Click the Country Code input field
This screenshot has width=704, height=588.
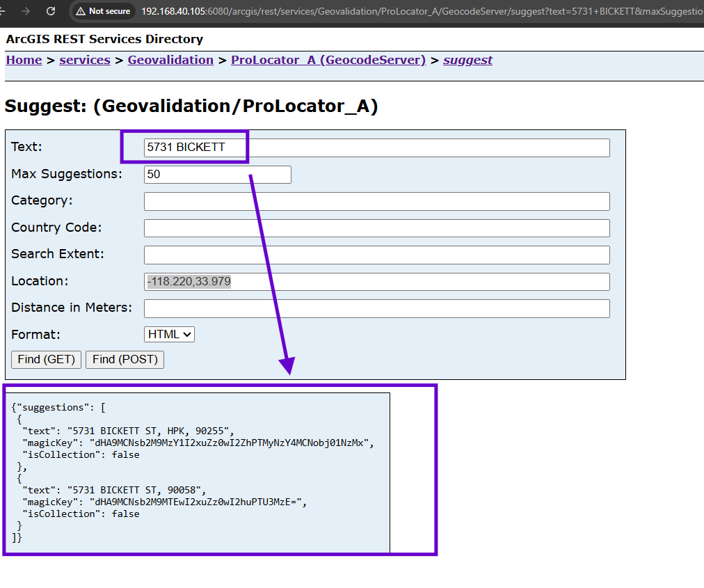[x=376, y=228]
